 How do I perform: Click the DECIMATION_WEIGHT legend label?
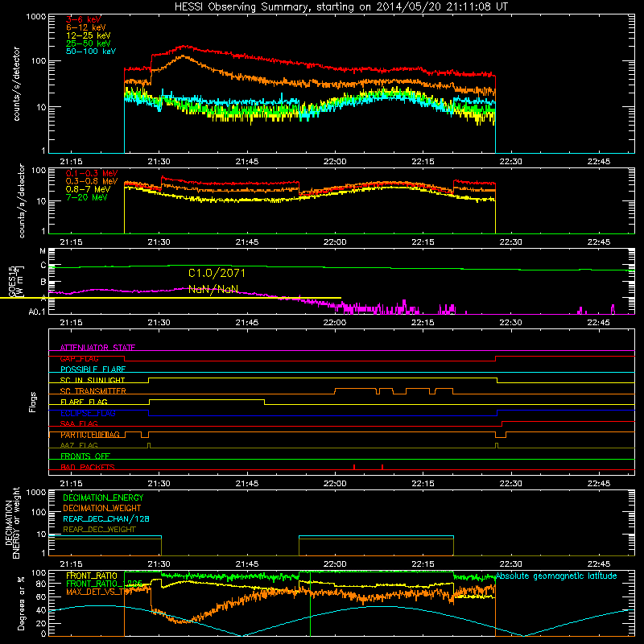102,508
